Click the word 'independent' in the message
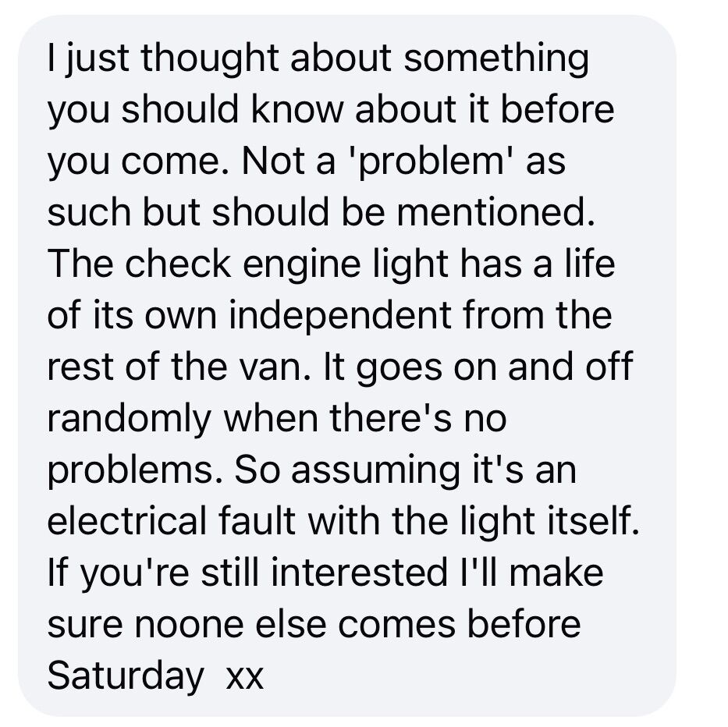Image resolution: width=728 pixels, height=727 pixels. pyautogui.click(x=341, y=315)
